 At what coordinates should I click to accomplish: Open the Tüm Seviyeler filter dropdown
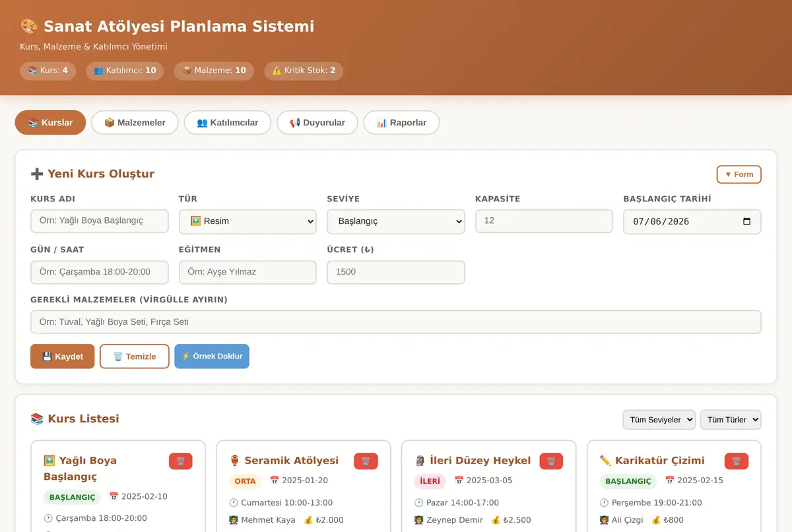659,420
